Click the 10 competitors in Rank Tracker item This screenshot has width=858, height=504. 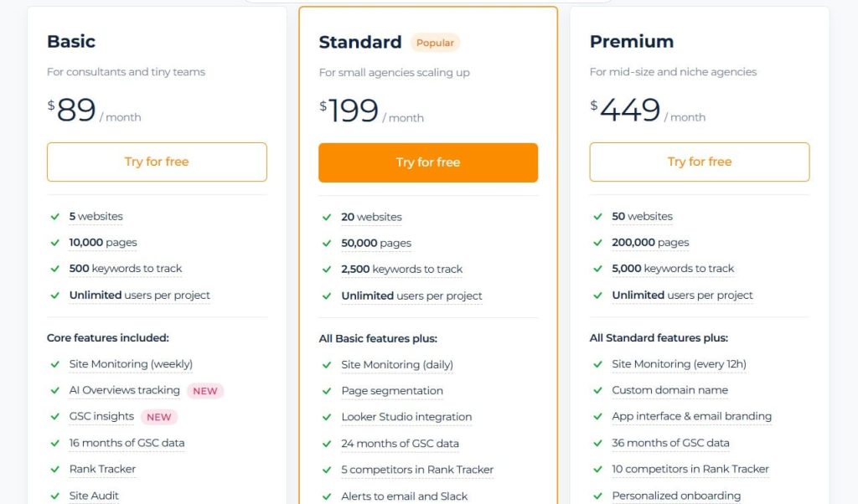coord(690,469)
